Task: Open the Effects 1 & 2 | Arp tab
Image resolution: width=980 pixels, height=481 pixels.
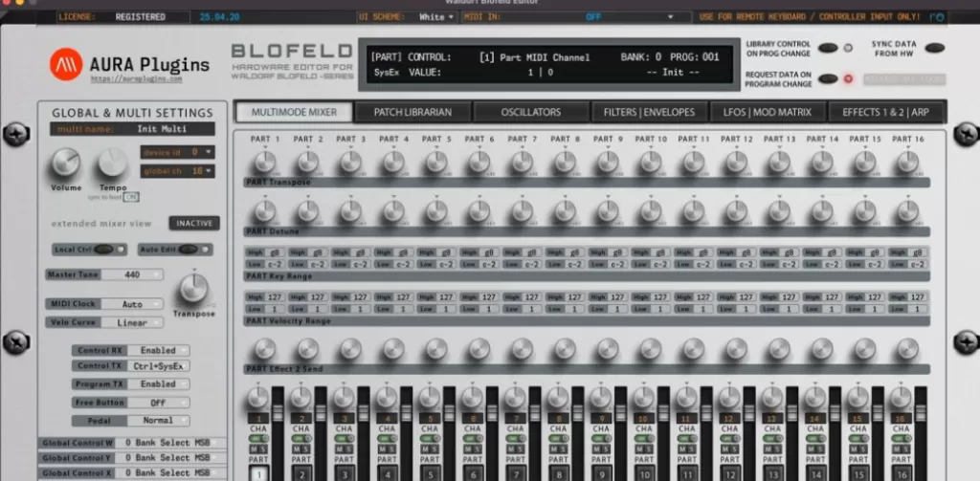Action: click(x=885, y=113)
